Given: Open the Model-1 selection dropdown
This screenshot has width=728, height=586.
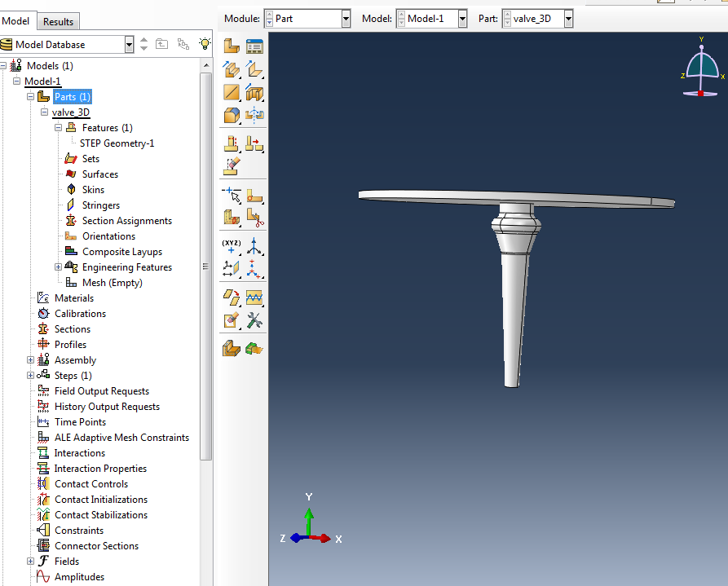Looking at the screenshot, I should (x=463, y=16).
